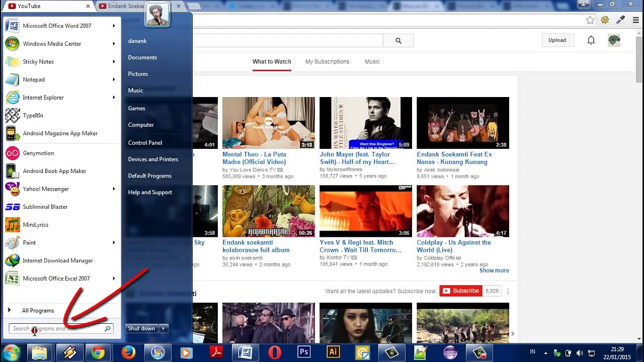This screenshot has width=644, height=362.
Task: Open Pictures from the Start menu
Action: pos(138,74)
